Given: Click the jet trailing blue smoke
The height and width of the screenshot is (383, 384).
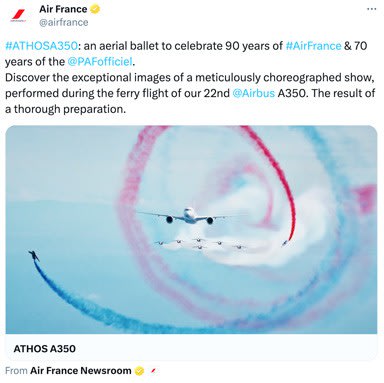Looking at the screenshot, I should (x=34, y=256).
